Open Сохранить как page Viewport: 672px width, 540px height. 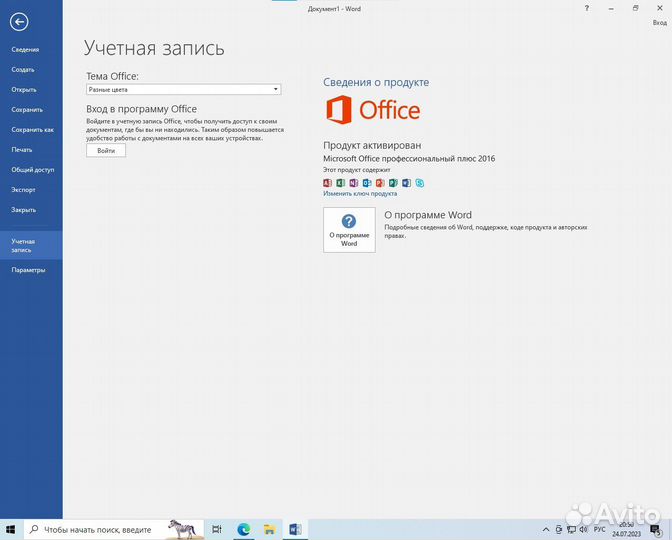coord(33,129)
